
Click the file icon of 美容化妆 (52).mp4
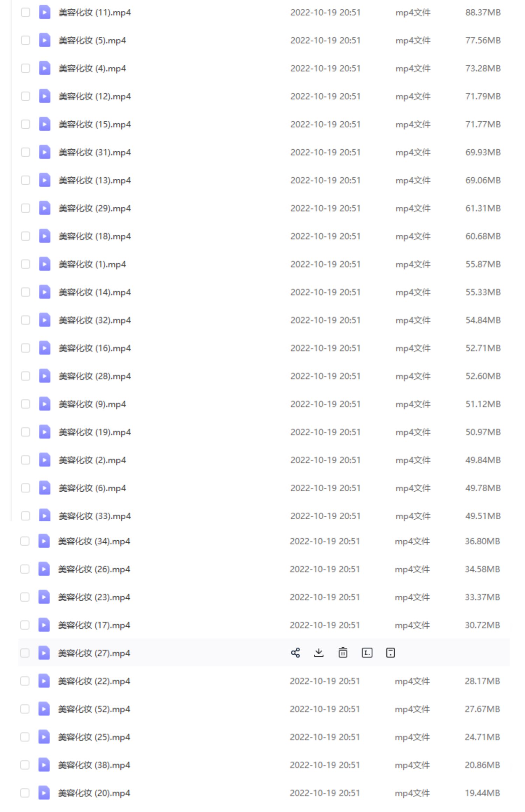point(44,709)
